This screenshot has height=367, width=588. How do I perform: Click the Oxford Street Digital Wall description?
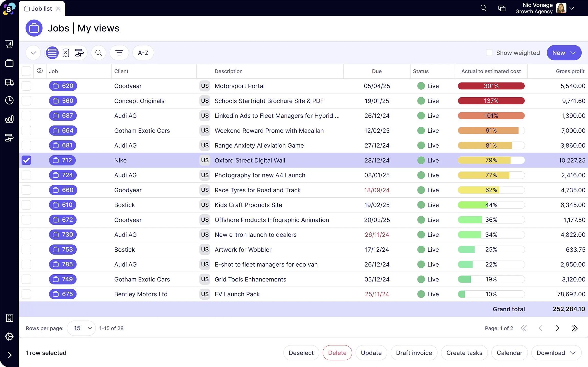tap(250, 160)
